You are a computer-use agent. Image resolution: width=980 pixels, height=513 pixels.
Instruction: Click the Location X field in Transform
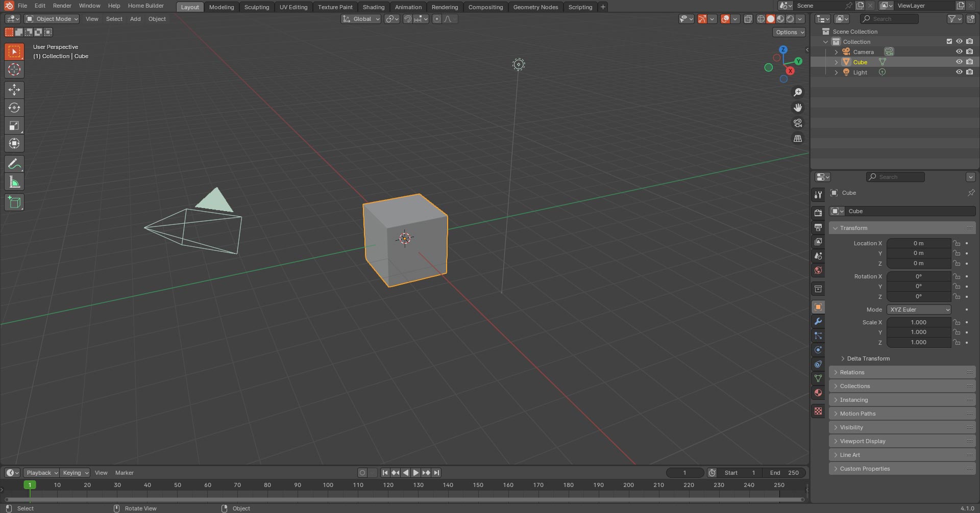[x=919, y=243]
